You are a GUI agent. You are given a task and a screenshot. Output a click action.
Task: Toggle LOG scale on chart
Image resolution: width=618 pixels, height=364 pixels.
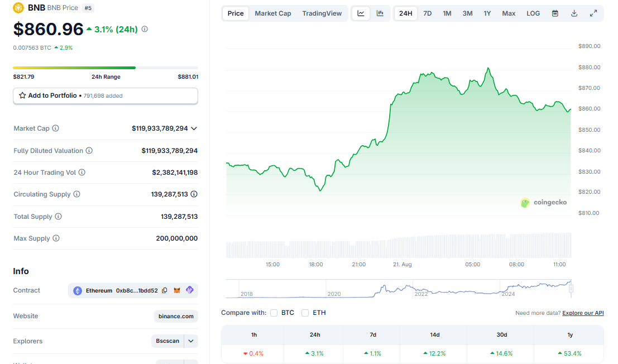pyautogui.click(x=533, y=13)
